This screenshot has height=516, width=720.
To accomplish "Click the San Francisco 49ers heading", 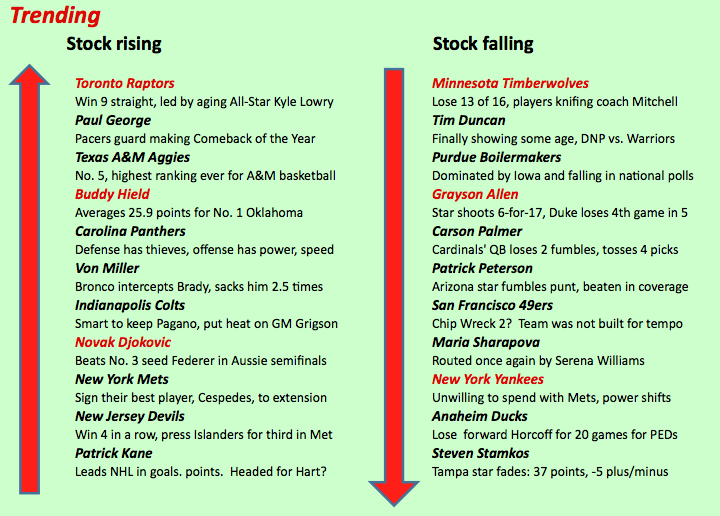I will [x=492, y=305].
